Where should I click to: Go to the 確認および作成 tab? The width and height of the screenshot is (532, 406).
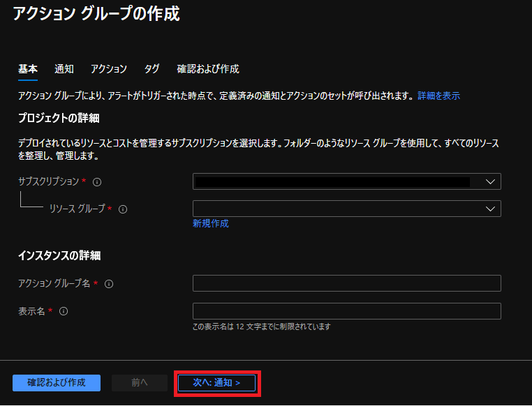click(208, 69)
